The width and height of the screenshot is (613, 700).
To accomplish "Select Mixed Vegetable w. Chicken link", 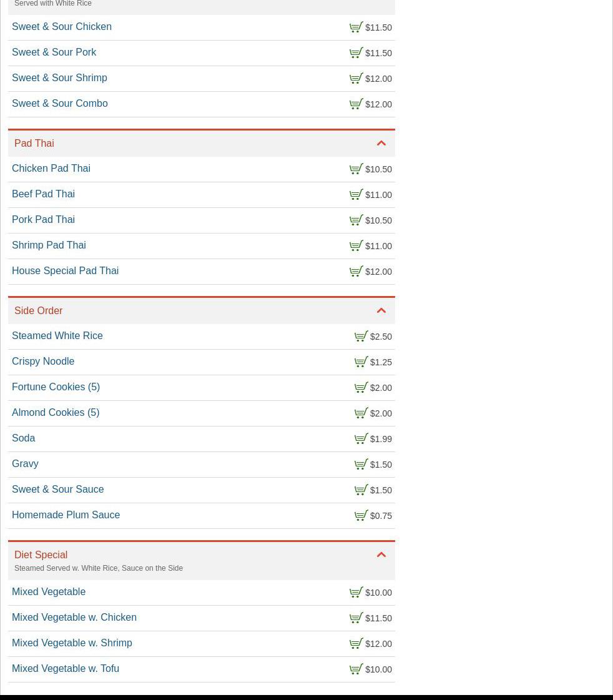I will tap(74, 618).
